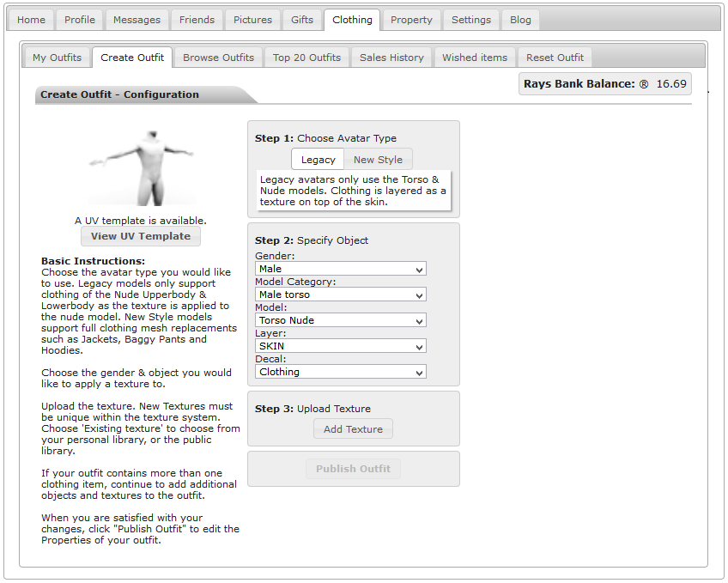Click the 'Layer:' label
The height and width of the screenshot is (583, 728).
pyautogui.click(x=270, y=333)
